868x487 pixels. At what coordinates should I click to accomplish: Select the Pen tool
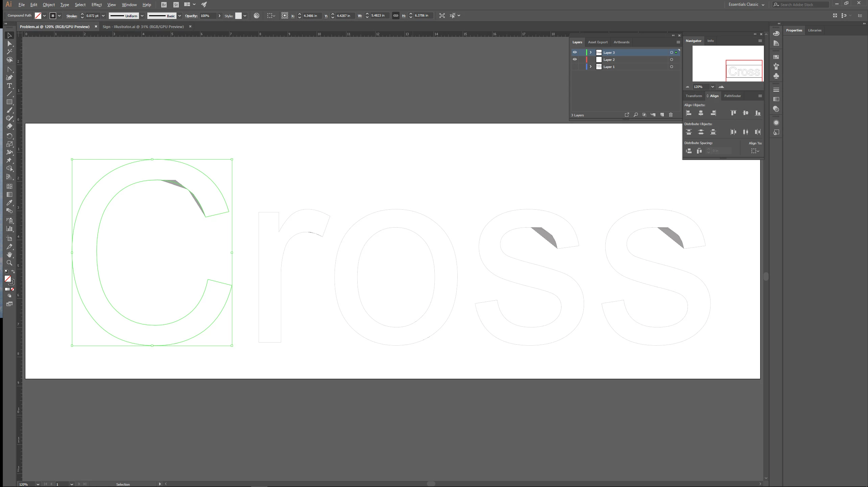pyautogui.click(x=9, y=77)
